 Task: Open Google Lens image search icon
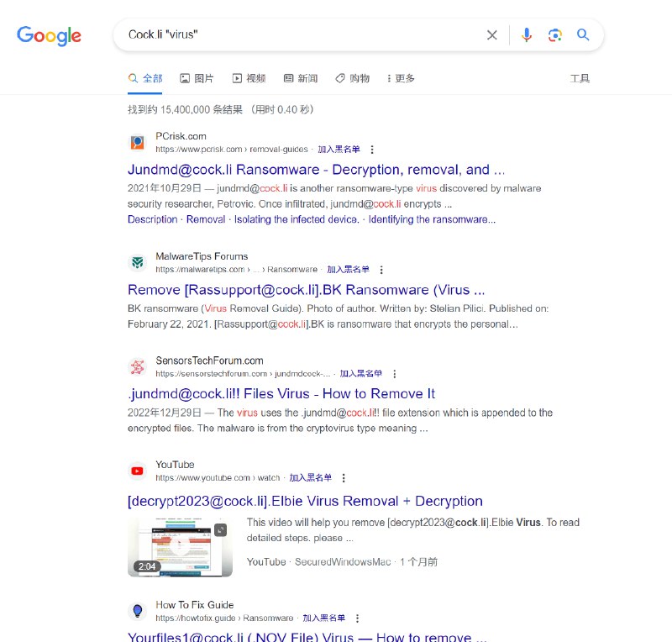pos(554,34)
